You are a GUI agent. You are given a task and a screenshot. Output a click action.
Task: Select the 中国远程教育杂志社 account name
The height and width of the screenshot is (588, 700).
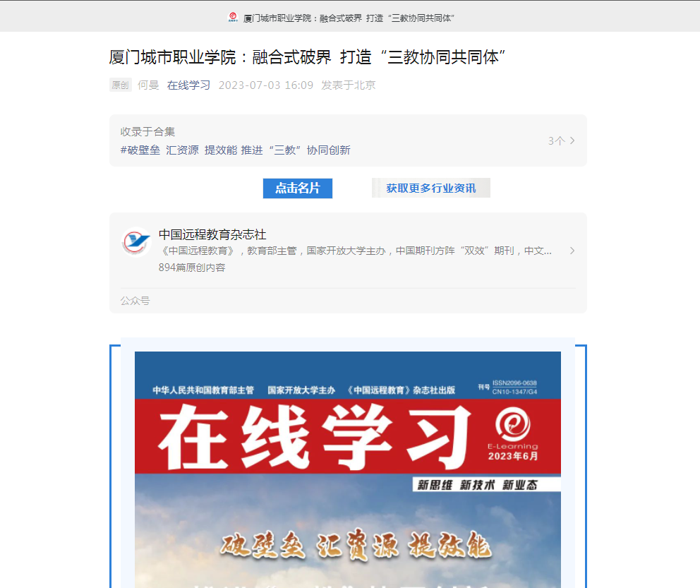212,234
